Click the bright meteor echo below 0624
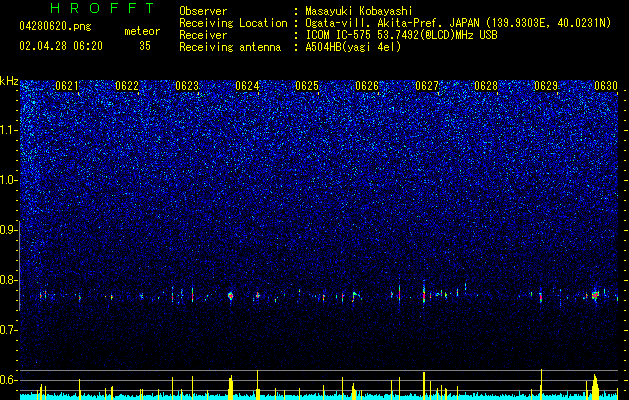 click(x=230, y=296)
